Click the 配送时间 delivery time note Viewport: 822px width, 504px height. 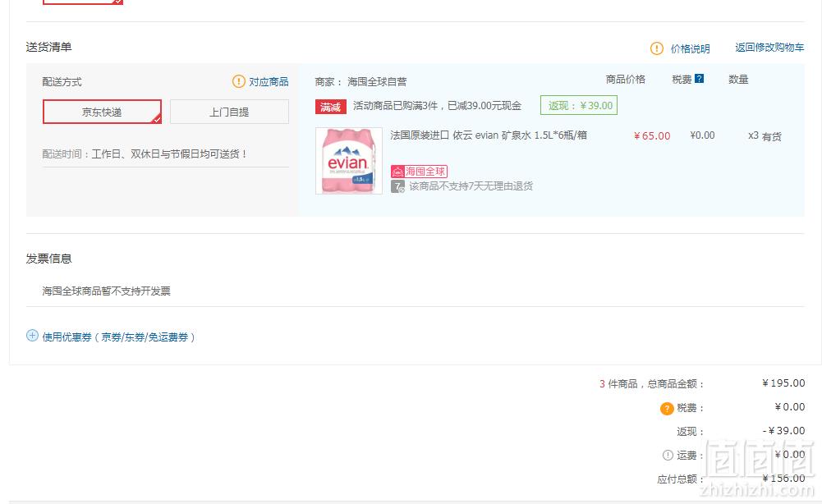145,154
